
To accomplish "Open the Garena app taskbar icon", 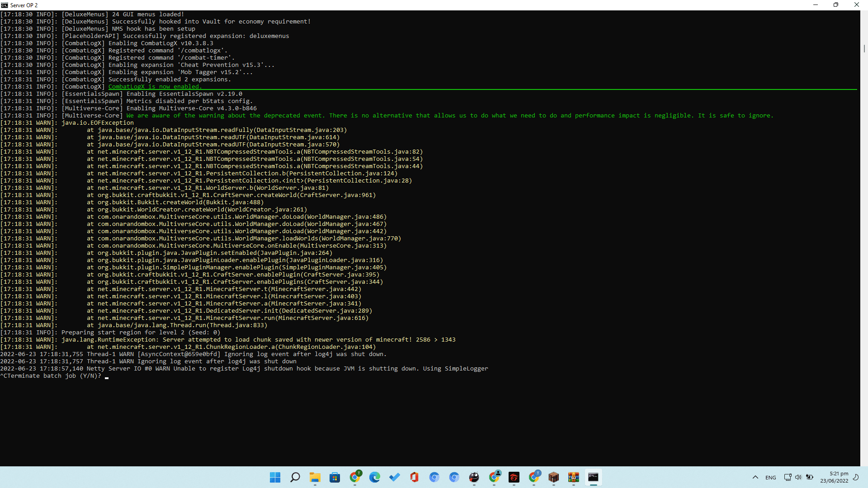I will click(x=514, y=477).
